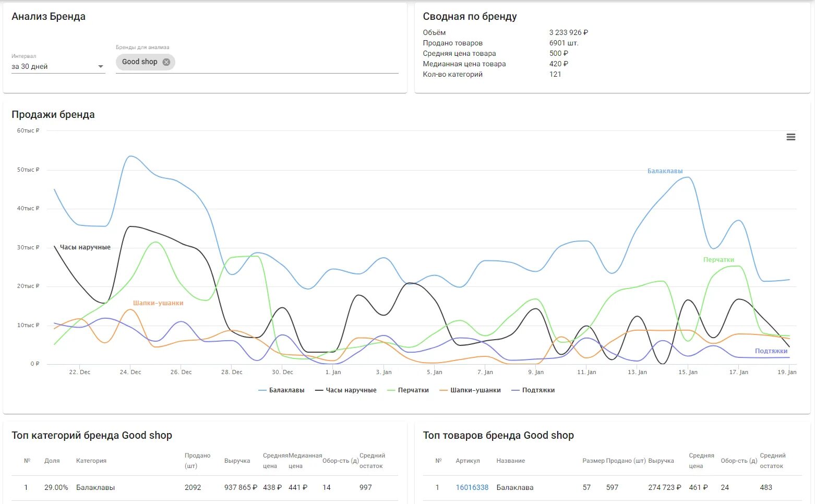This screenshot has height=504, width=815.
Task: Toggle Часы наручные series in legend
Action: click(346, 390)
